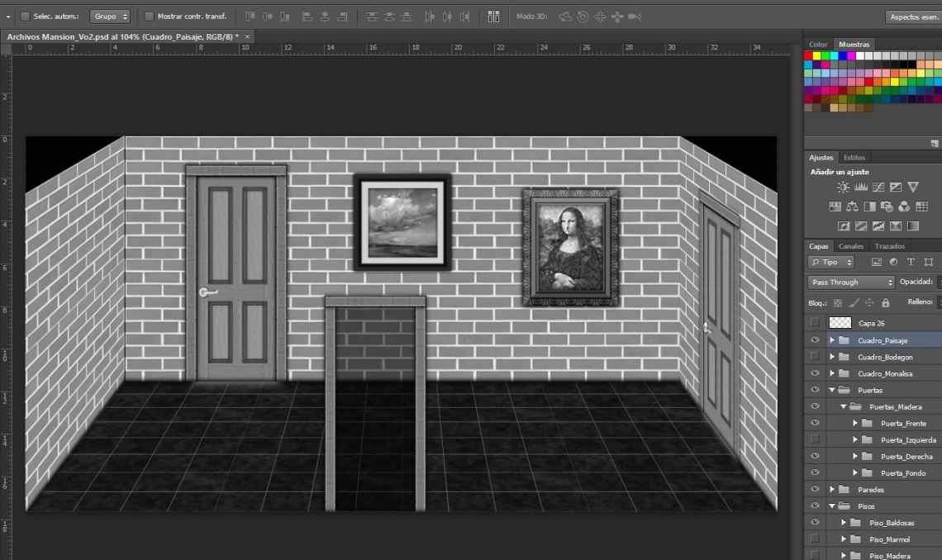Open the Estilos panel tab

pyautogui.click(x=854, y=157)
